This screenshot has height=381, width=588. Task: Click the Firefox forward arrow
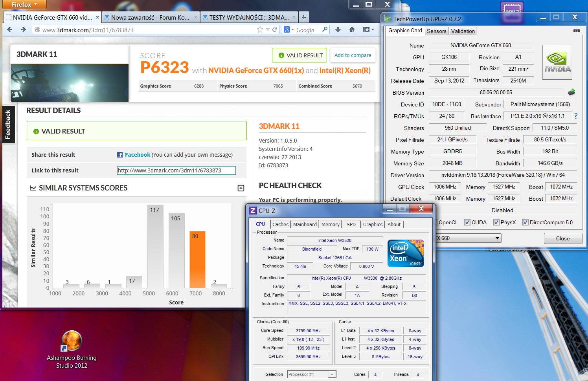[24, 29]
